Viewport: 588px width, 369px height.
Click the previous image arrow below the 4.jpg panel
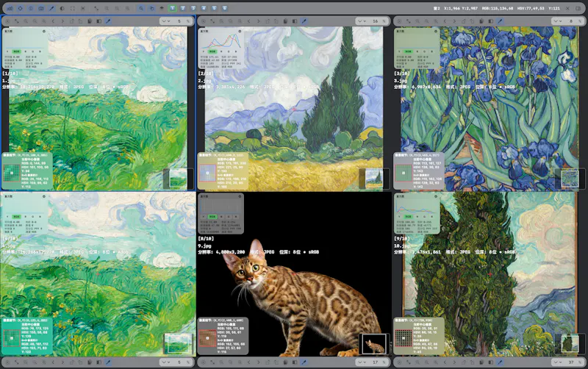click(x=53, y=362)
